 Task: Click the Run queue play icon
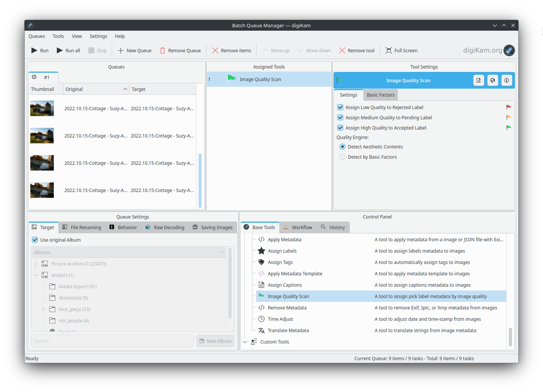coord(34,50)
